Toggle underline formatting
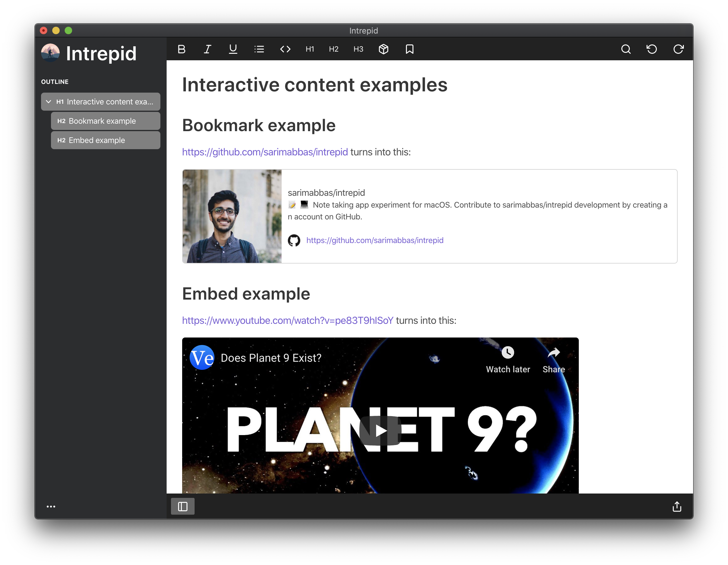The image size is (728, 565). coord(233,49)
